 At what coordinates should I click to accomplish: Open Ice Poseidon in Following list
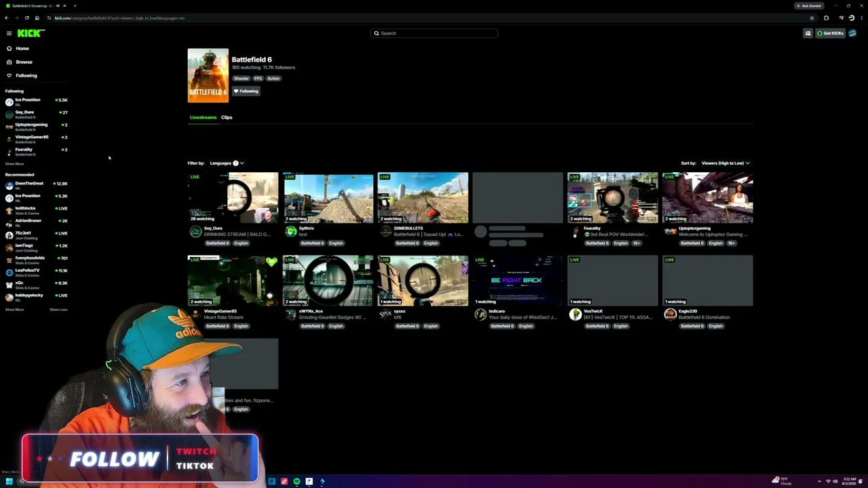tap(36, 101)
